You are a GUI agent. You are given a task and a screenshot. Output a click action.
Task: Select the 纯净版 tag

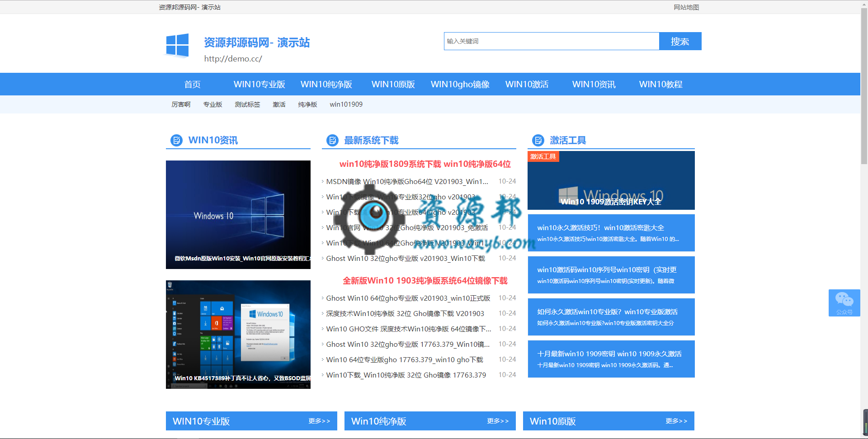click(307, 104)
